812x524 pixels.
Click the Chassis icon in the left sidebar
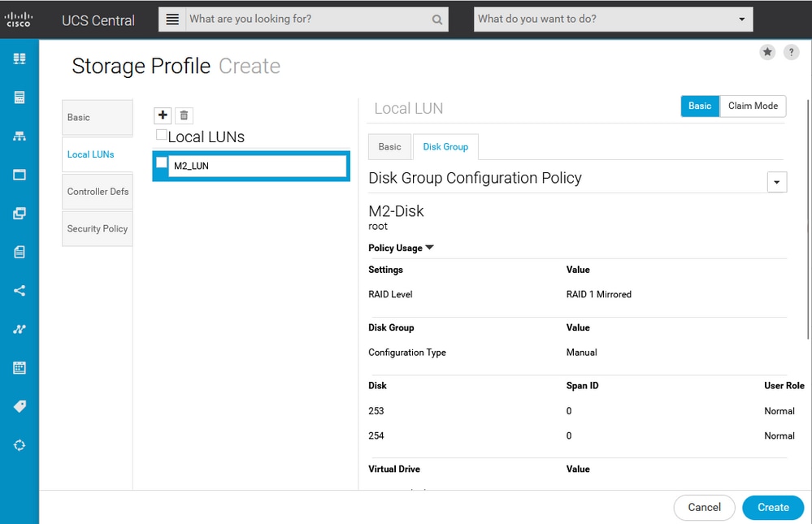click(x=19, y=174)
